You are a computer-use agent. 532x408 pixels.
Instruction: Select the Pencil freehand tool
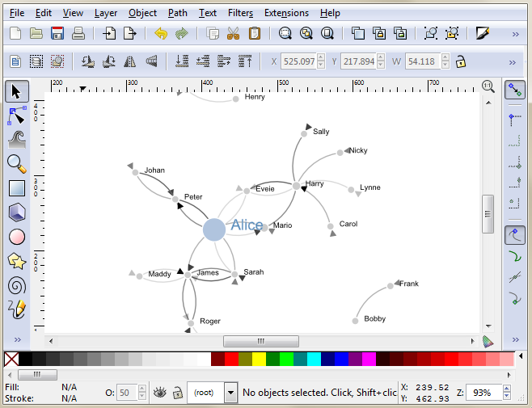17,309
